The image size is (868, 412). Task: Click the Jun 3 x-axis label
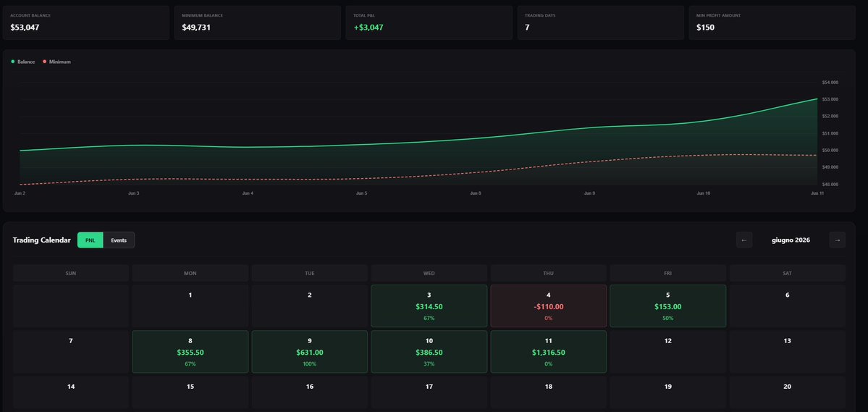133,193
